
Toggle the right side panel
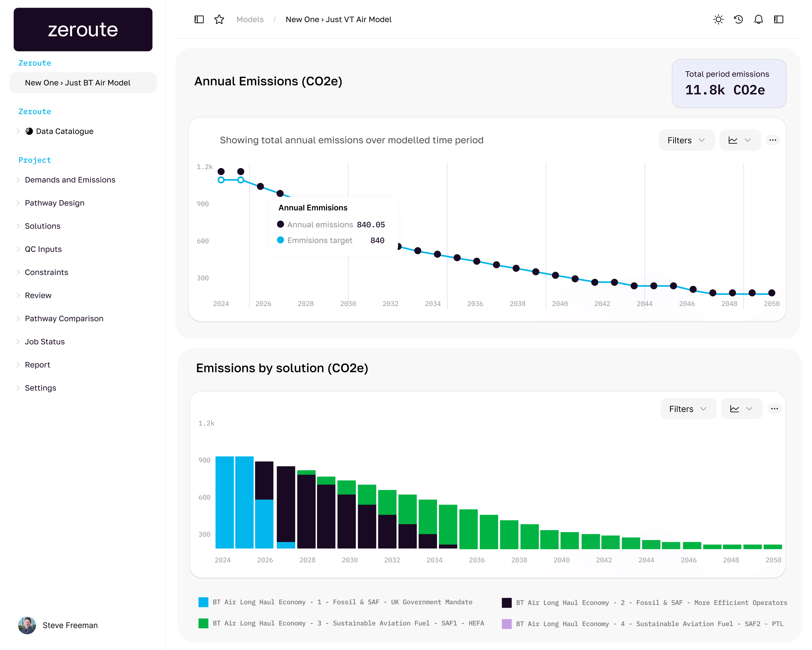778,19
